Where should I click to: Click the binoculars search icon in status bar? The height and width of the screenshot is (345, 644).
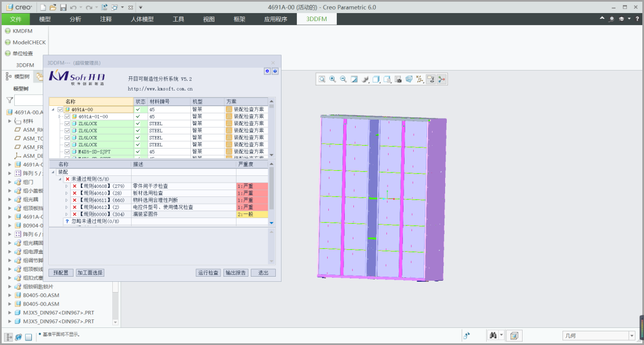(494, 335)
